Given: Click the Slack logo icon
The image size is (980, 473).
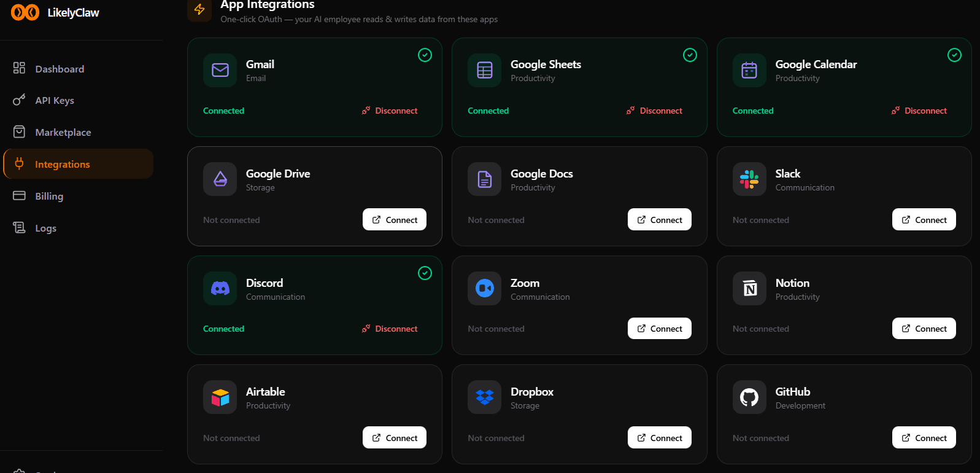Looking at the screenshot, I should tap(749, 179).
